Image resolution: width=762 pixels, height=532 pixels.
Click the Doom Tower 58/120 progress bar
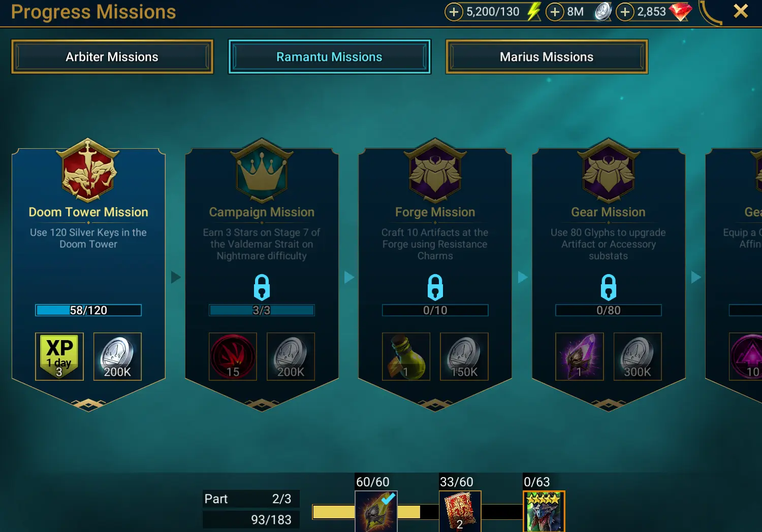88,310
